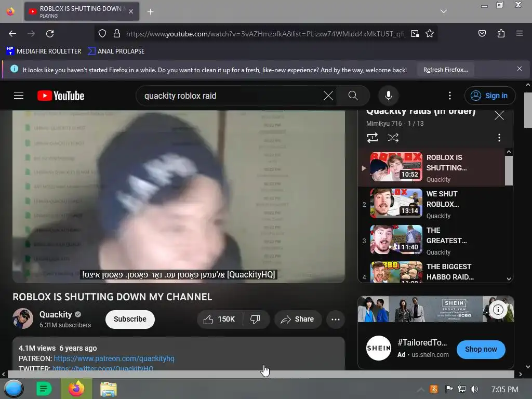
Task: Click the Refresh Firefox button
Action: pos(445,70)
